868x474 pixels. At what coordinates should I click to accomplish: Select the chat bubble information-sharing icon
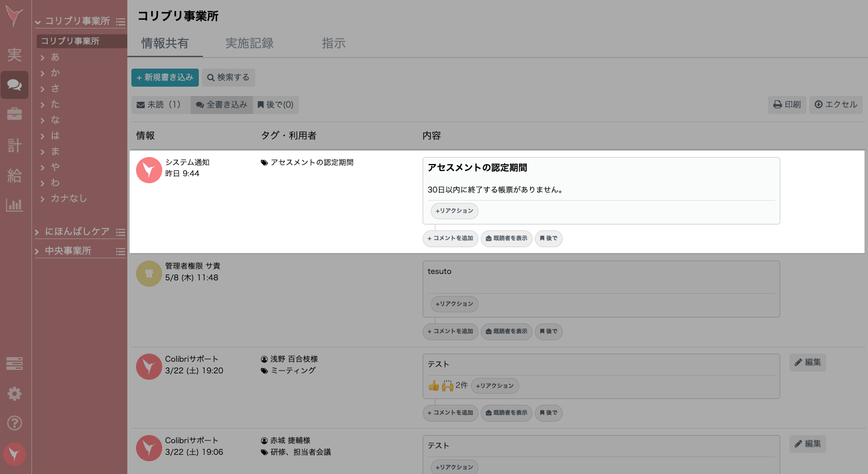pos(14,85)
